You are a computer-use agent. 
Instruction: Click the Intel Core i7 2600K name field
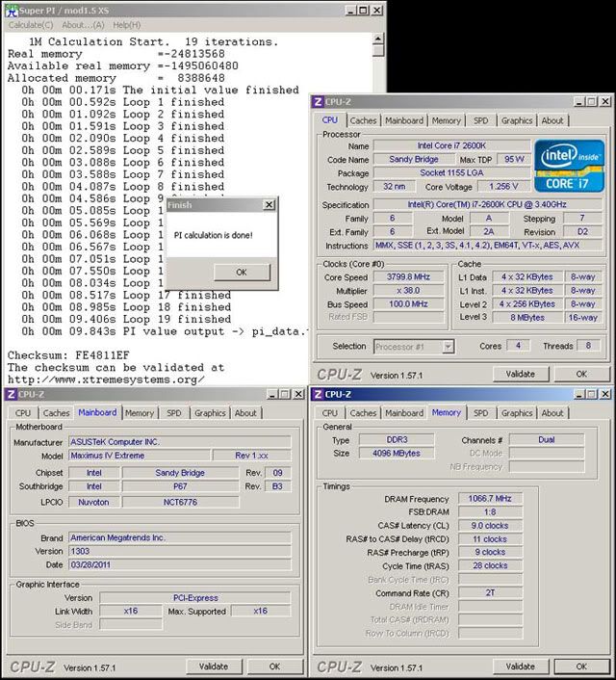(451, 145)
